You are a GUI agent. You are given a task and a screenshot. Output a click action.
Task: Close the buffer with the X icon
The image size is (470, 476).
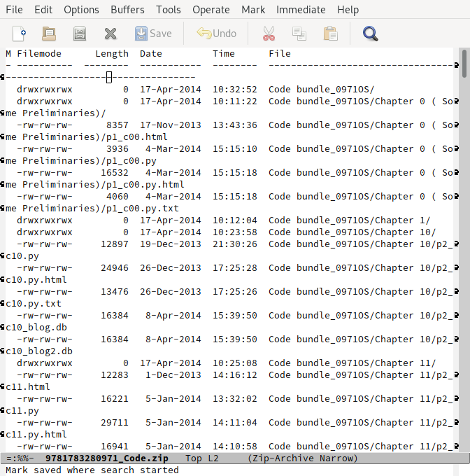(x=110, y=33)
